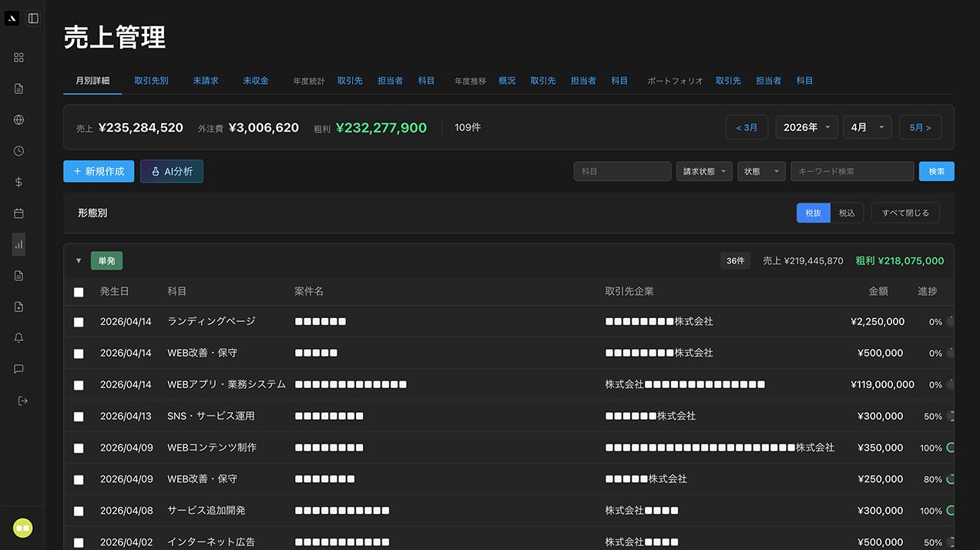Screen dimensions: 980x550
Task: Collapse the 単発 group triangle
Action: click(79, 261)
